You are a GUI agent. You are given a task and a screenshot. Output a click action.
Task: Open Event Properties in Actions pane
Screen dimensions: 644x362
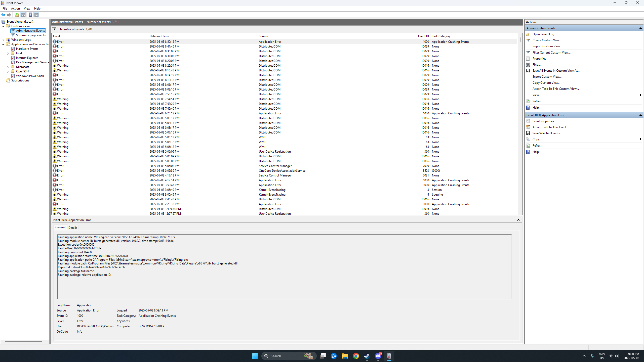(543, 121)
